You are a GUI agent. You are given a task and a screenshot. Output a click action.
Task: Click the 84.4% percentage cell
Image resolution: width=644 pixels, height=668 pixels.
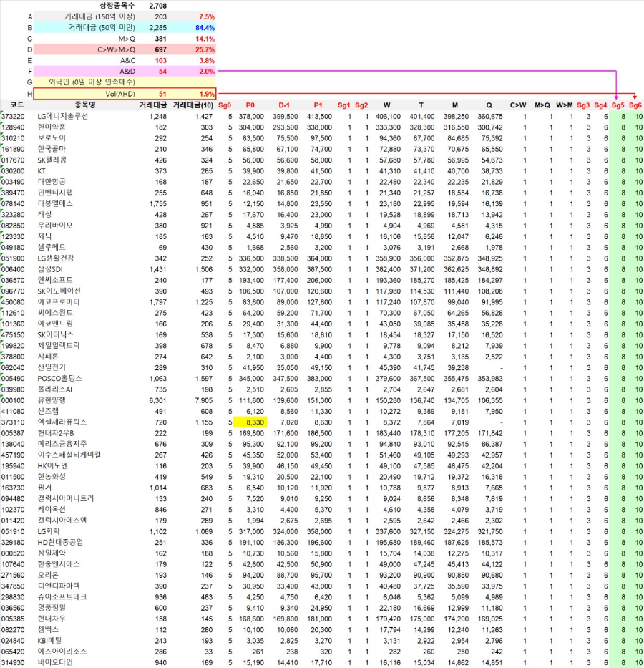205,28
